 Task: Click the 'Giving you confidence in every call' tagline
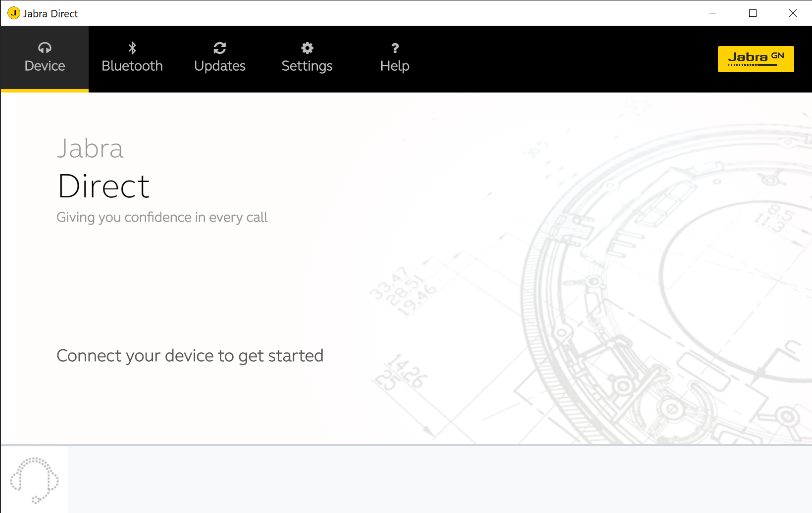pyautogui.click(x=162, y=217)
